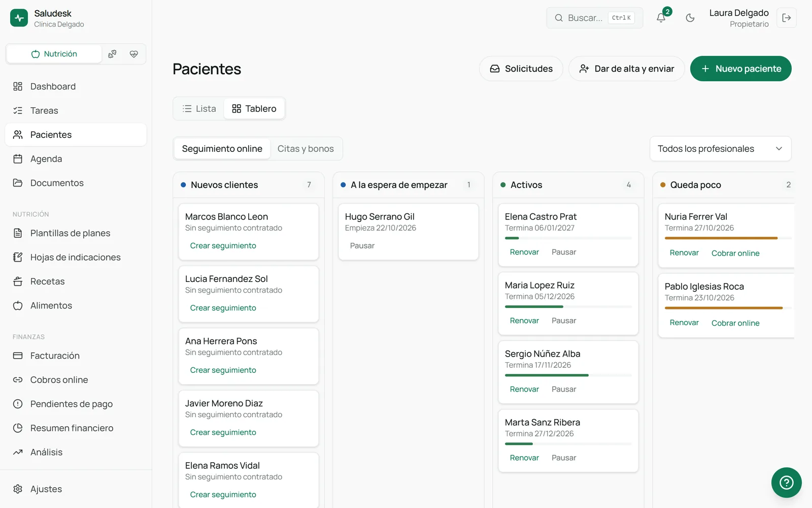Image resolution: width=812 pixels, height=508 pixels.
Task: Switch to the heart-pulse module icon
Action: (x=134, y=54)
